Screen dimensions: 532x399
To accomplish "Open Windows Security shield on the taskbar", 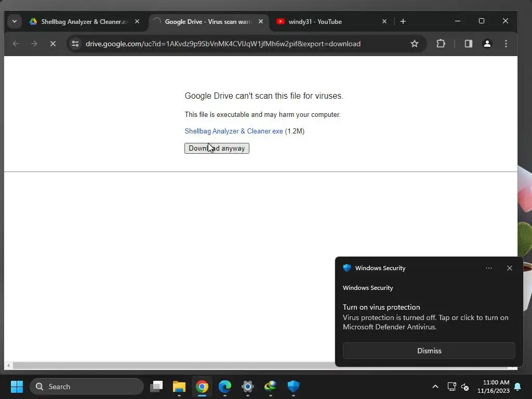I will [294, 387].
